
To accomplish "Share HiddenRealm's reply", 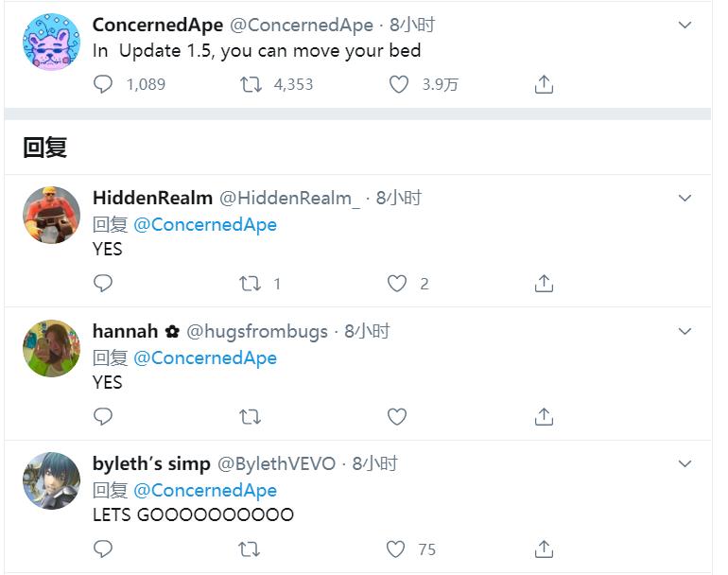I will [544, 283].
